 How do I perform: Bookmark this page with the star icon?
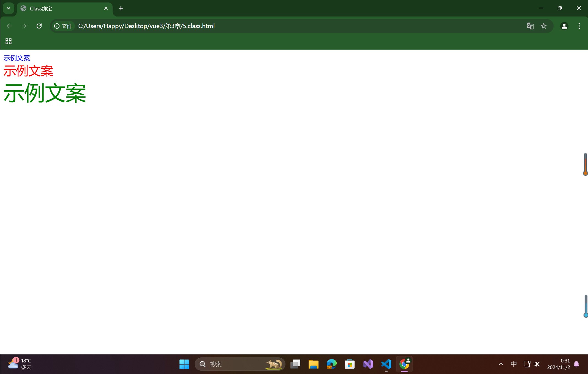point(543,26)
